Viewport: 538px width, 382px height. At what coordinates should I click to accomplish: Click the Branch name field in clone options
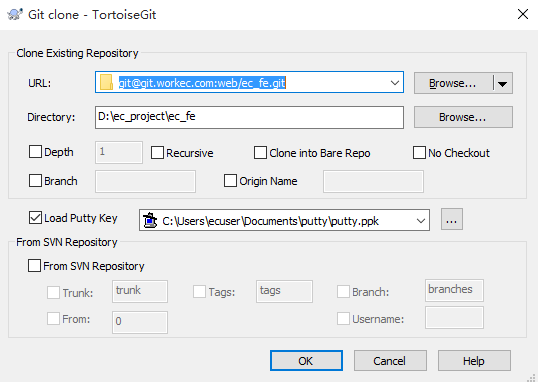tap(145, 181)
